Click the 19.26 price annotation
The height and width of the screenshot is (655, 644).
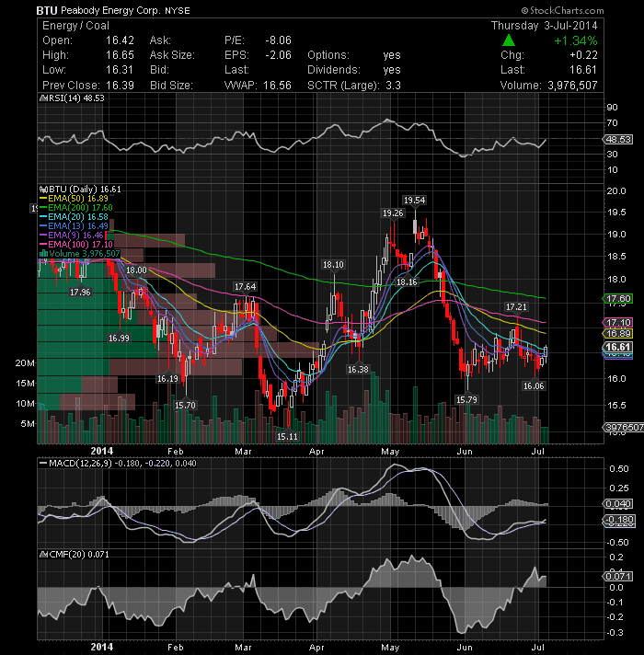pyautogui.click(x=393, y=213)
